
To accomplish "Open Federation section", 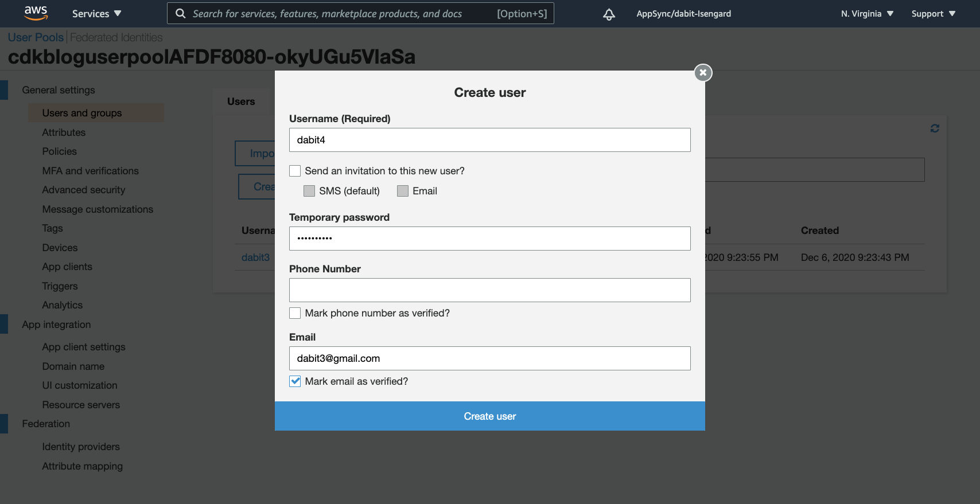I will (x=46, y=424).
